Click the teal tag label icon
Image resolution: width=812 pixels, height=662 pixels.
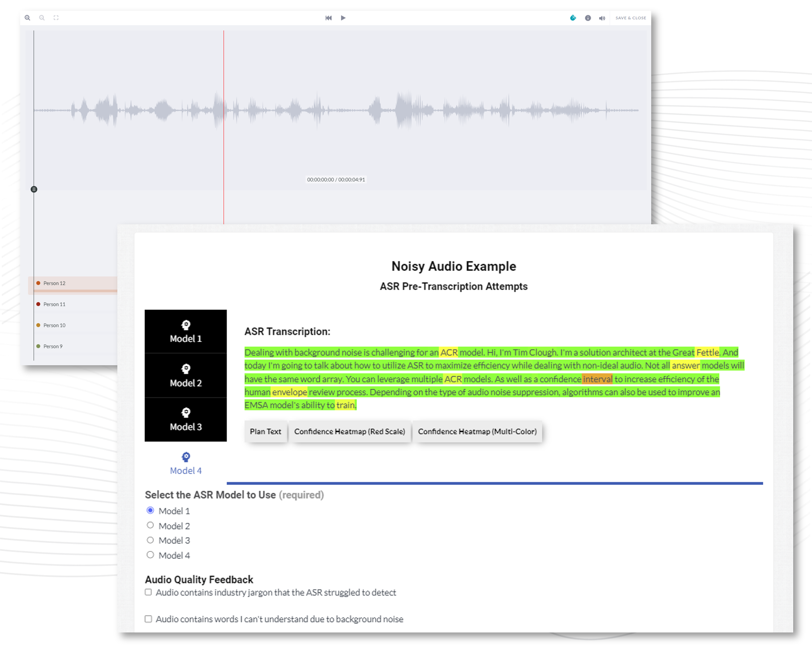pyautogui.click(x=573, y=18)
